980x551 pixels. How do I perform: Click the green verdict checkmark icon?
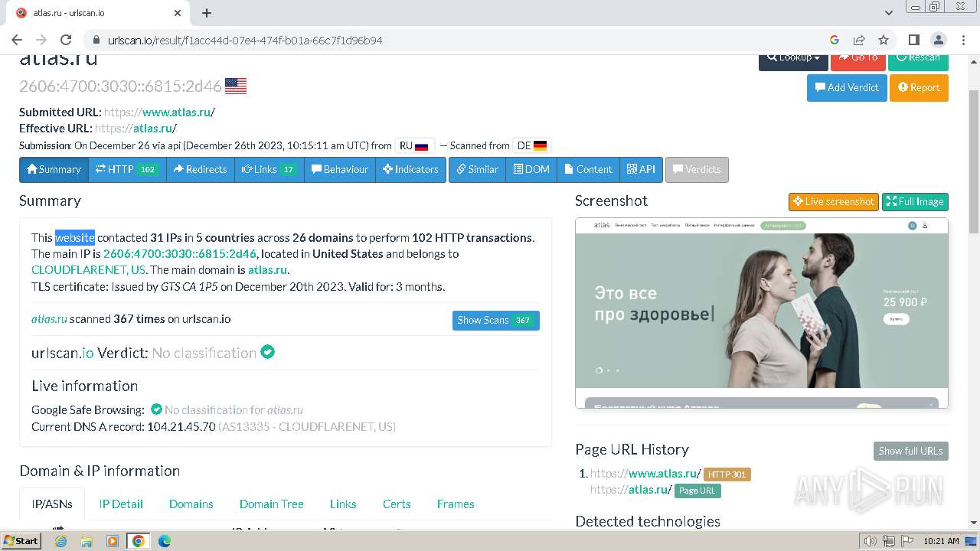267,352
